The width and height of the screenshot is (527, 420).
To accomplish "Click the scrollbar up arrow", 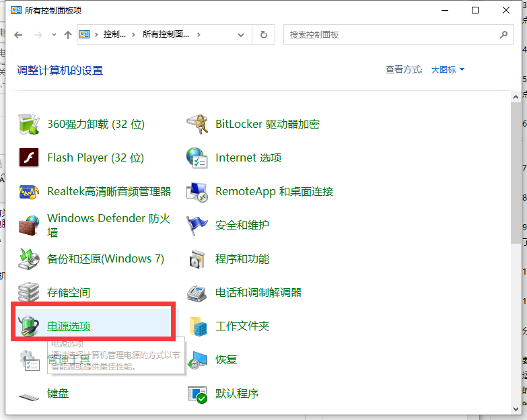I will [x=516, y=97].
